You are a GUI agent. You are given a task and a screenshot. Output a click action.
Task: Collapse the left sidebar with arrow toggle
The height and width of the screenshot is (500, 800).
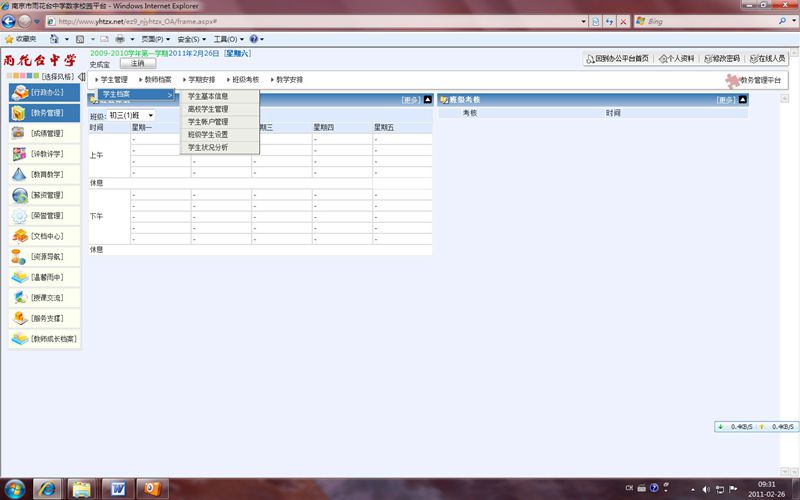(82, 77)
